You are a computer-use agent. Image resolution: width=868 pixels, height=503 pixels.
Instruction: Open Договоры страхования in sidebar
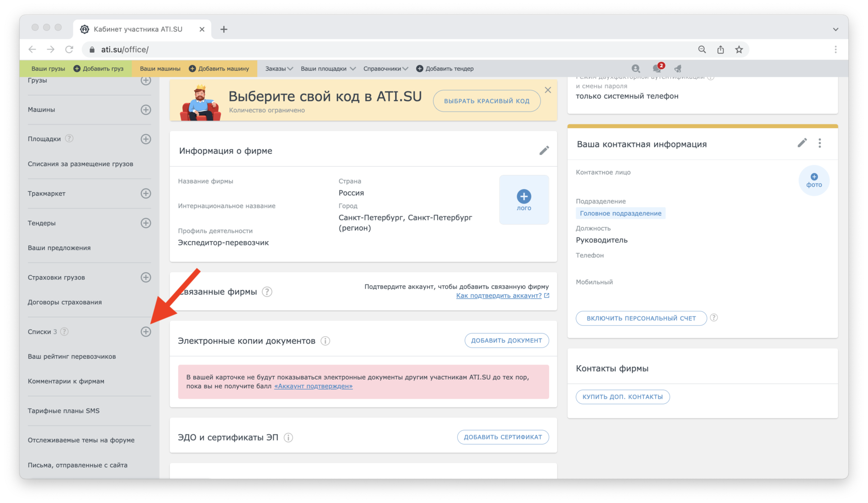pos(65,302)
